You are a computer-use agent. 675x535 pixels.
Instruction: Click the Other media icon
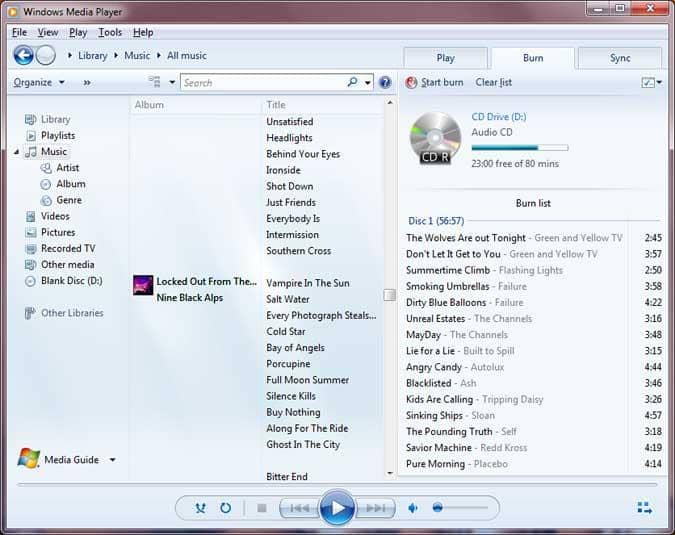click(x=31, y=265)
